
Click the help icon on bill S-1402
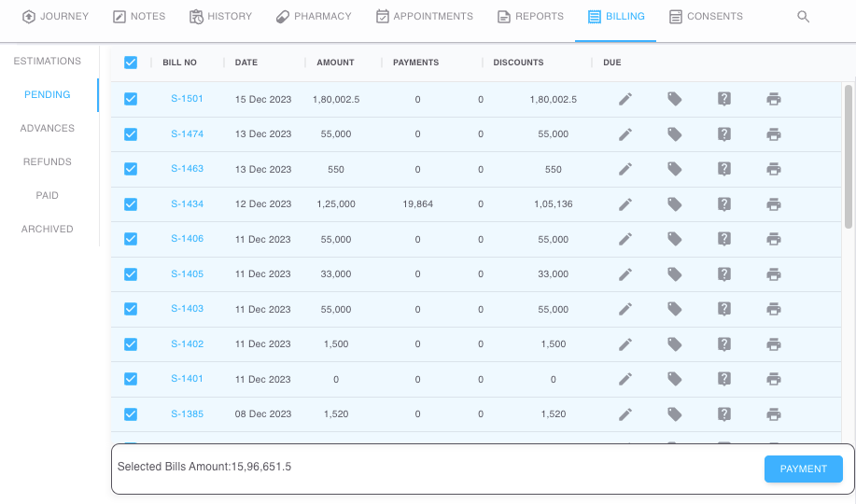pyautogui.click(x=723, y=344)
